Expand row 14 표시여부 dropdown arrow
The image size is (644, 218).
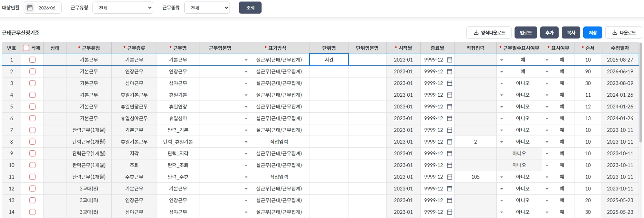[547, 212]
